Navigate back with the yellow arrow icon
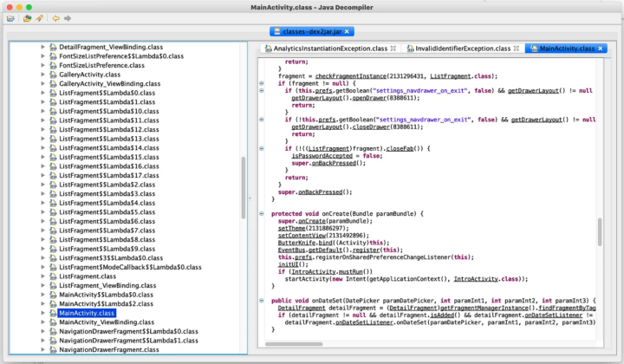 pos(55,17)
